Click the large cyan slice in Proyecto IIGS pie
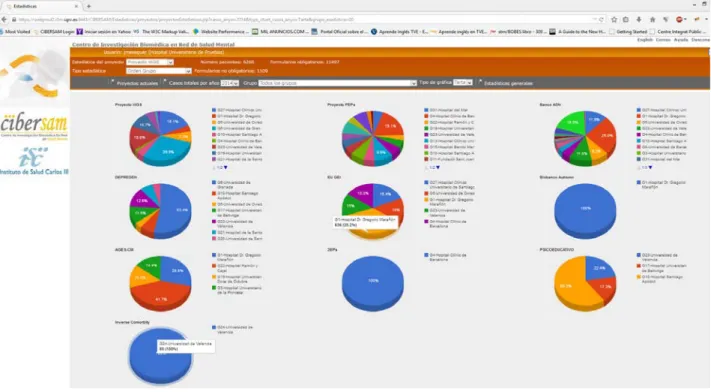The height and width of the screenshot is (392, 711). [167, 151]
